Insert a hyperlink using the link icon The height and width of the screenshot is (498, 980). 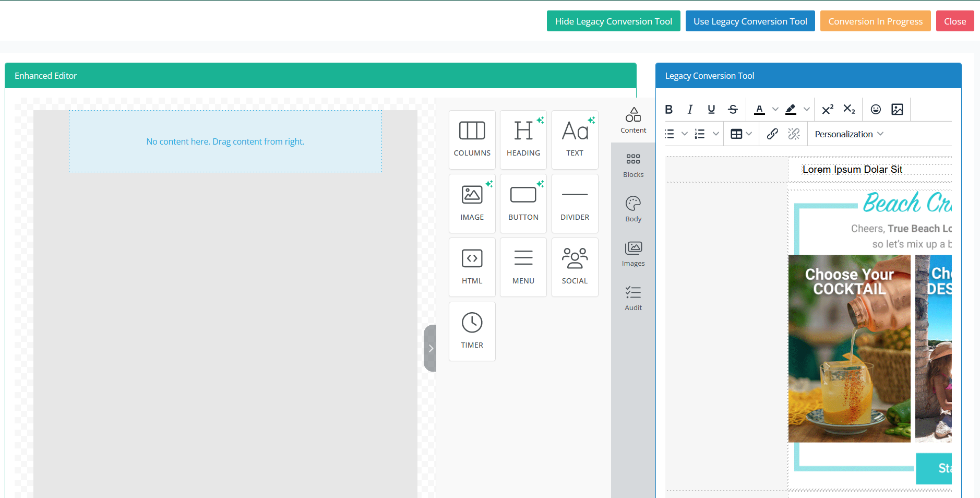tap(772, 134)
